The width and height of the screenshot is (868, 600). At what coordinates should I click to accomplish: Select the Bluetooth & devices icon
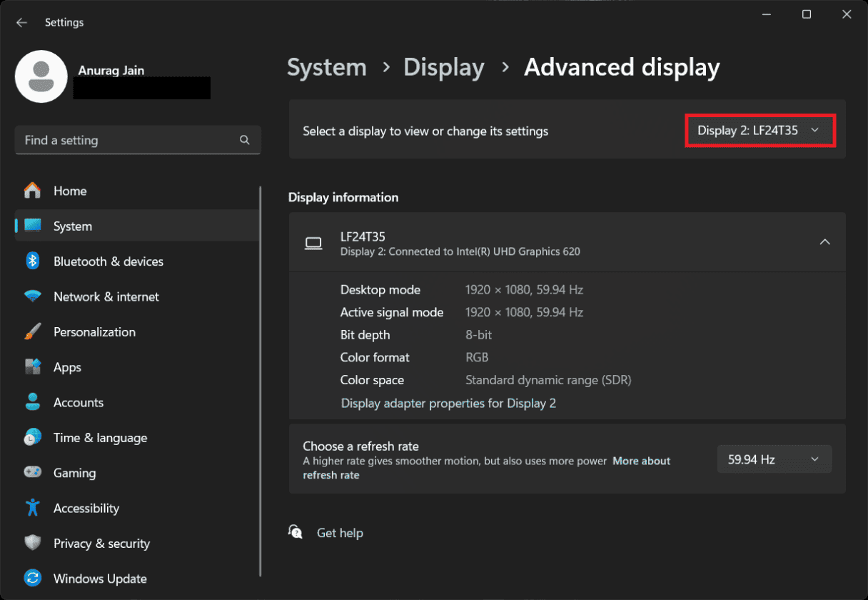pos(32,261)
